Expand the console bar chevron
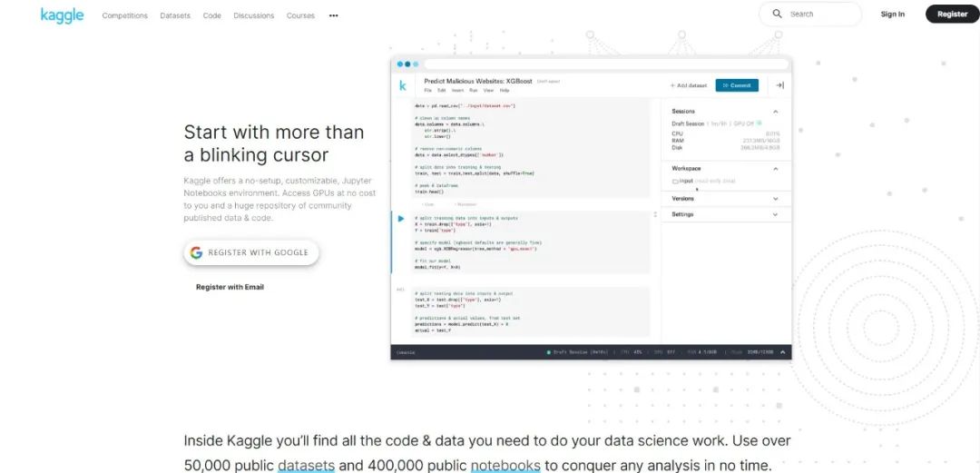This screenshot has height=473, width=980. 782,352
